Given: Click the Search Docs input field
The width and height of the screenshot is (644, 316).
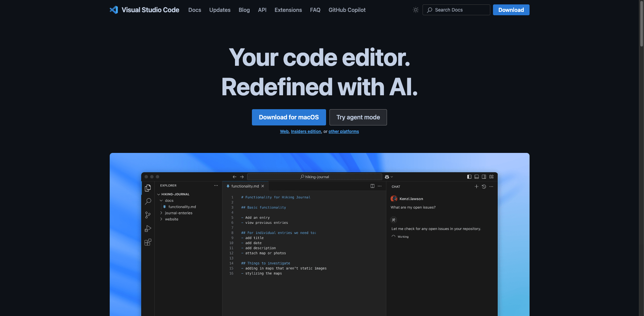Looking at the screenshot, I should point(456,10).
